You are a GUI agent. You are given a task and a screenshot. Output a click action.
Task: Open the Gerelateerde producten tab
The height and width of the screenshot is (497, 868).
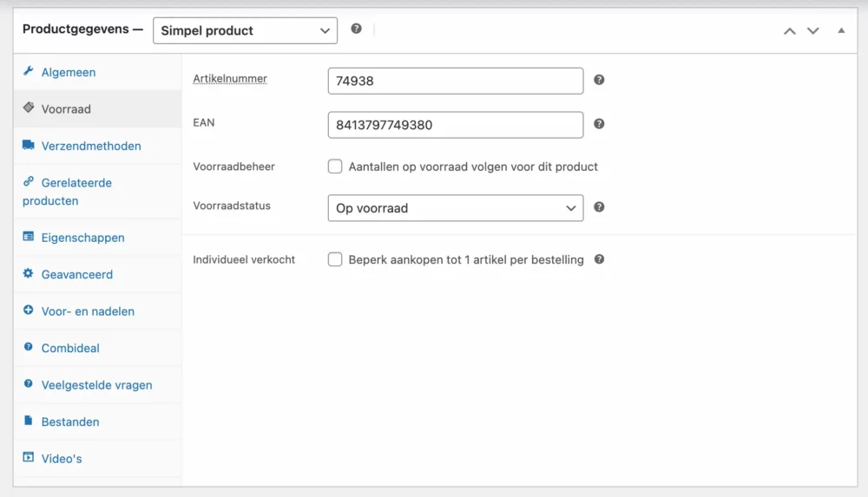67,192
